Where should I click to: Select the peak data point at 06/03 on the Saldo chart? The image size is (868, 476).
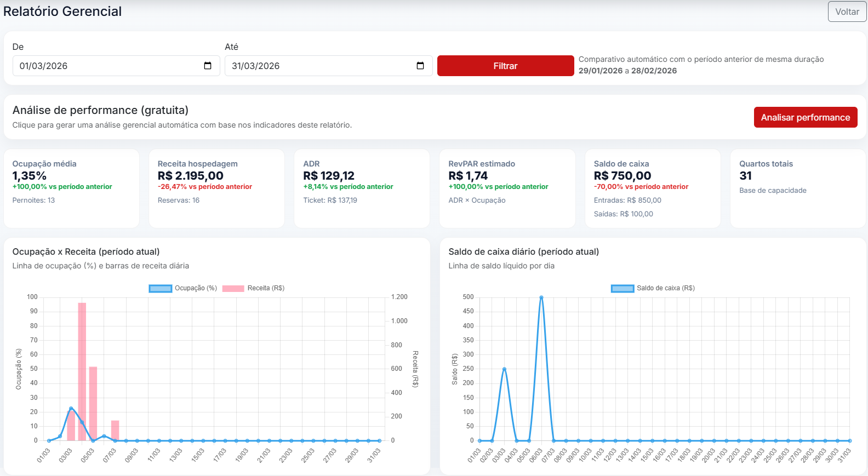coord(541,297)
